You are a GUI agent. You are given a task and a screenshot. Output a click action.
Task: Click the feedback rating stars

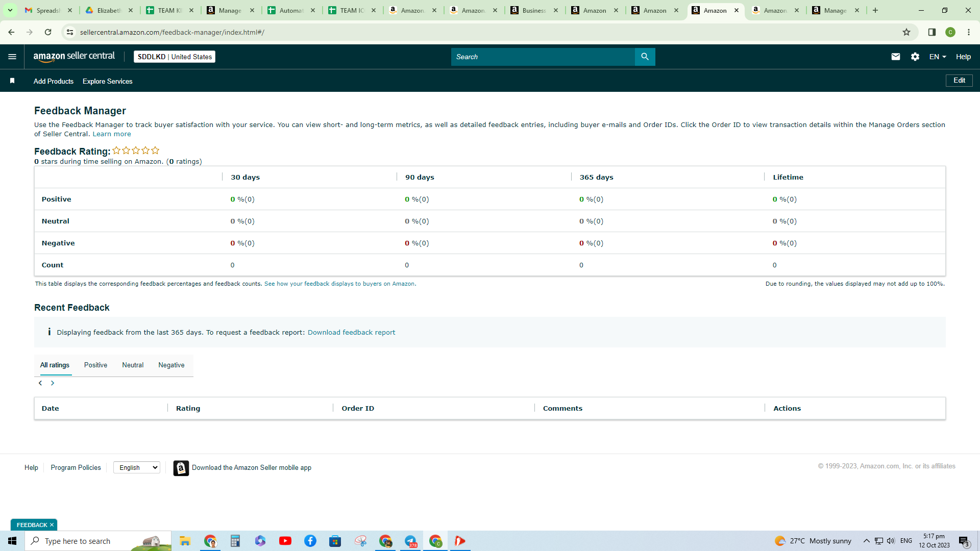tap(136, 151)
